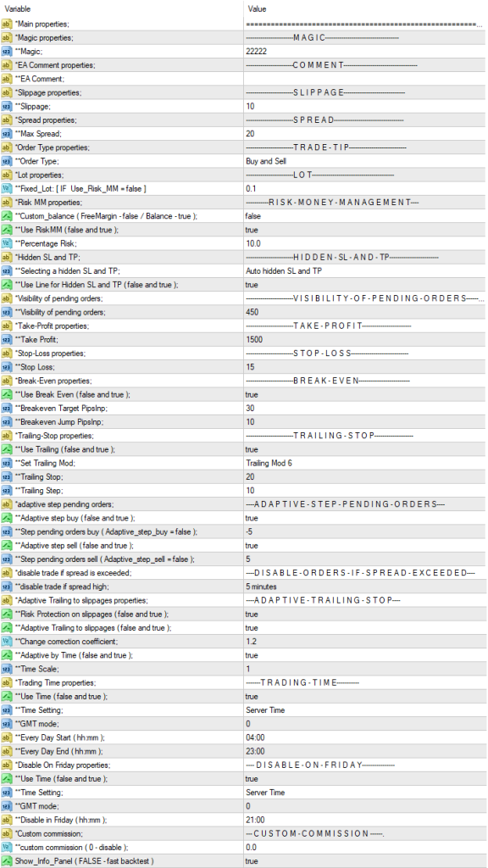Click the string icon next to EA Comment
This screenshot has height=868, width=488.
coord(7,79)
